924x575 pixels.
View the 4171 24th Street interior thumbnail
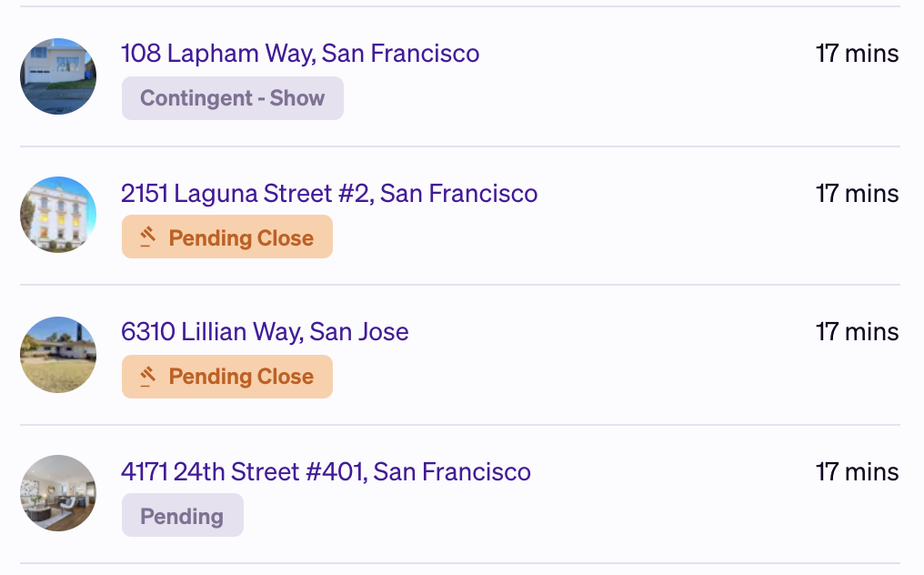(58, 493)
